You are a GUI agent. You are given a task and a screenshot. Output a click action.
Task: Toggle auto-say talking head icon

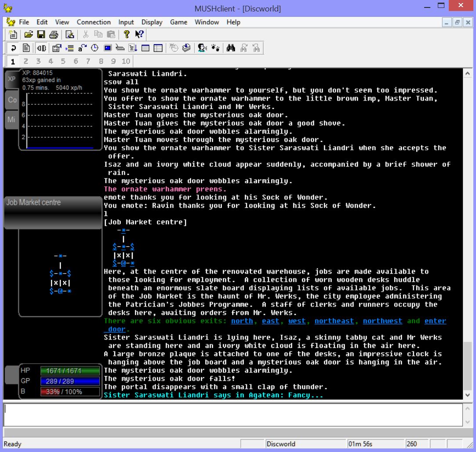coord(202,48)
